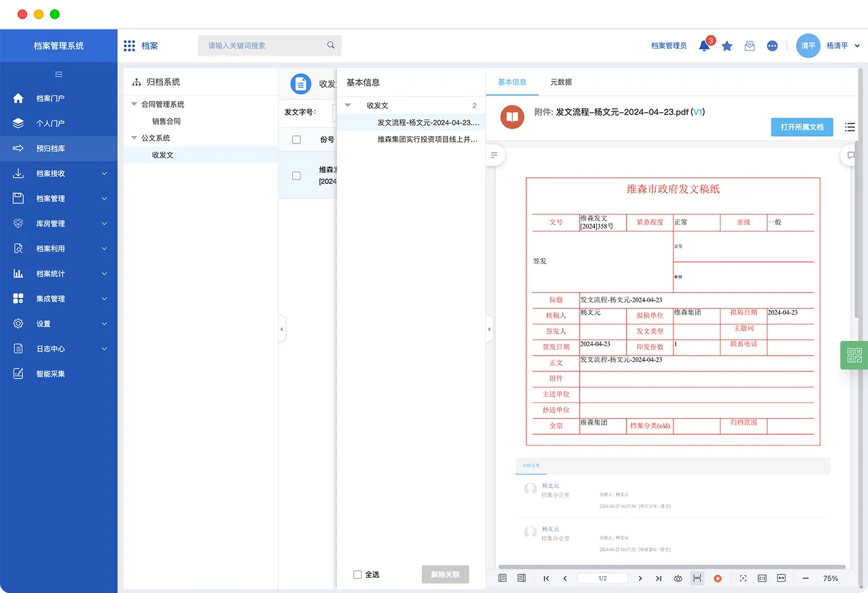Expand the 档案管理 sidebar menu
Viewport: 868px width, 593px height.
pyautogui.click(x=104, y=199)
